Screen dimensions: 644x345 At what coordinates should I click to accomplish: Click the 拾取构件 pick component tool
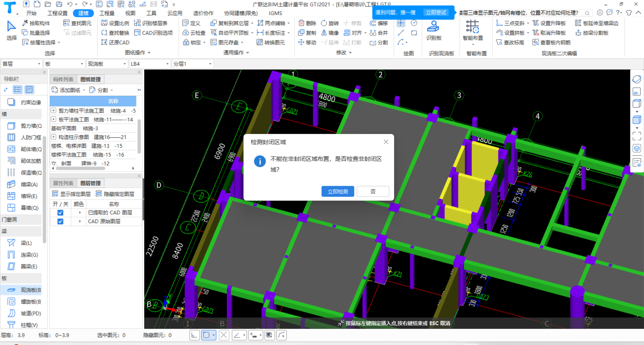[36, 23]
